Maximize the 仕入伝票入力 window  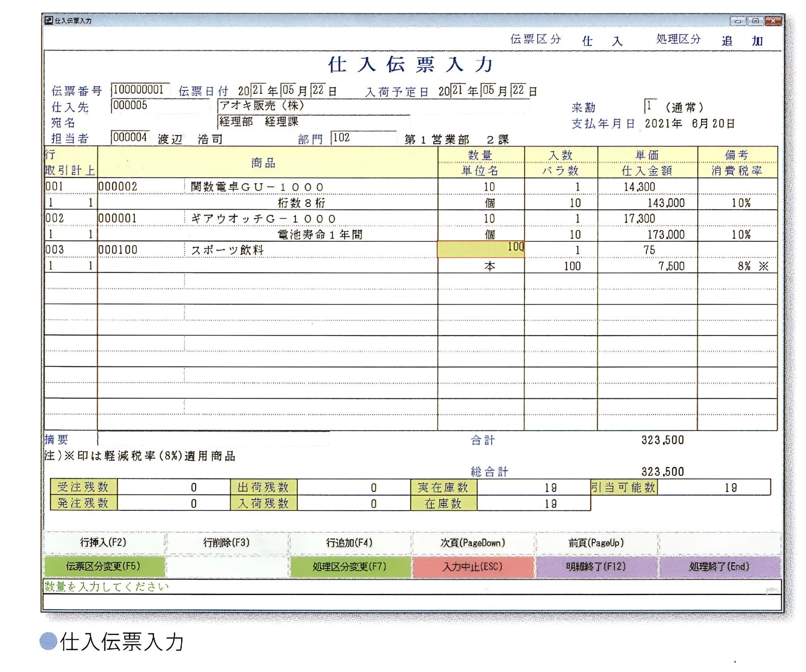pos(756,21)
